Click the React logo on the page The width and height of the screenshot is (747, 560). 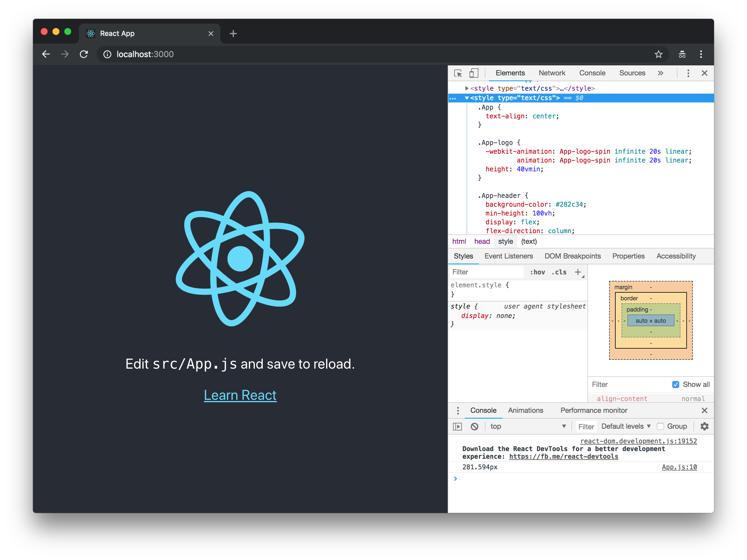(240, 259)
